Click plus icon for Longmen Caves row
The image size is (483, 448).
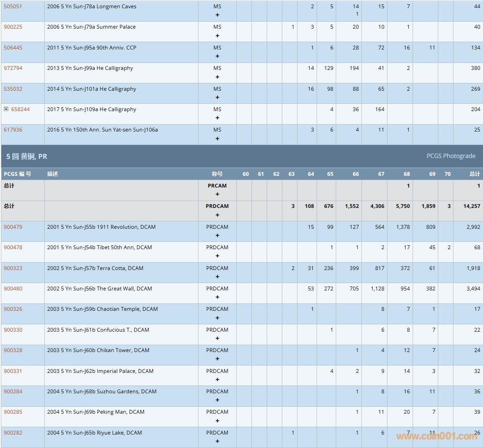pos(217,15)
